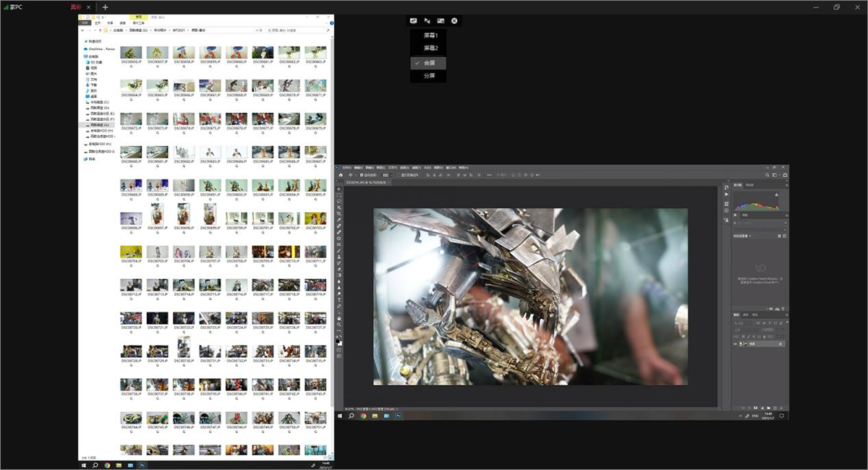
Task: Select the Crop tool in Photoshop
Action: (339, 214)
